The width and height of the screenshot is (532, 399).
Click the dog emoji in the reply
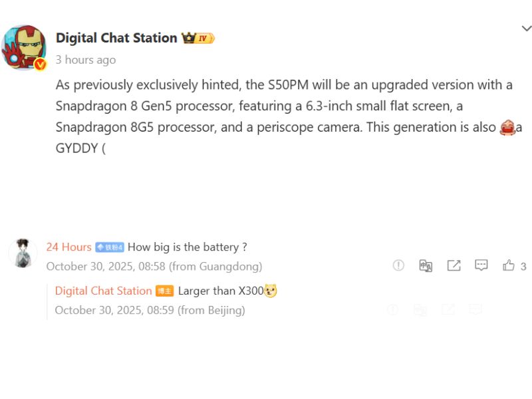(x=271, y=291)
